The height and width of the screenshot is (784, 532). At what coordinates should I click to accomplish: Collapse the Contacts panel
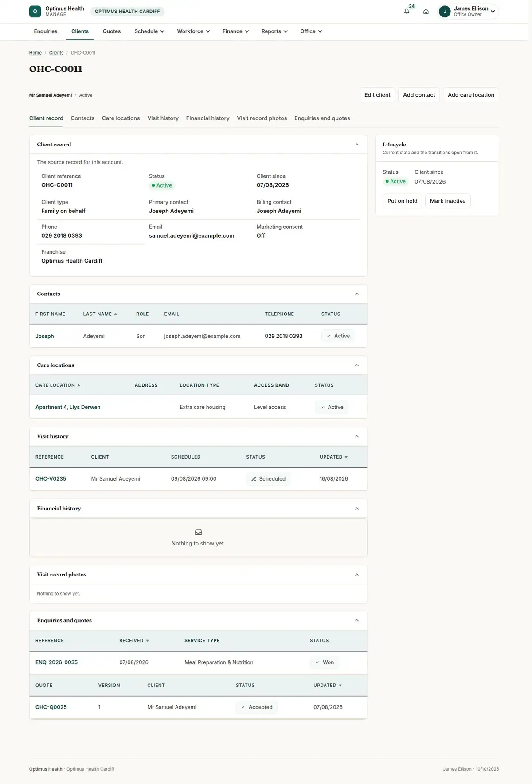tap(357, 294)
